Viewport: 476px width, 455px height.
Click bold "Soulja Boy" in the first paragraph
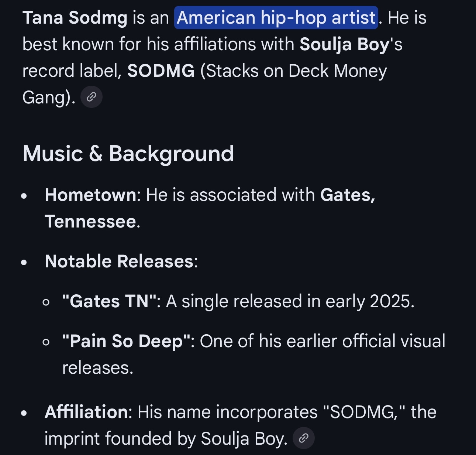pyautogui.click(x=344, y=44)
